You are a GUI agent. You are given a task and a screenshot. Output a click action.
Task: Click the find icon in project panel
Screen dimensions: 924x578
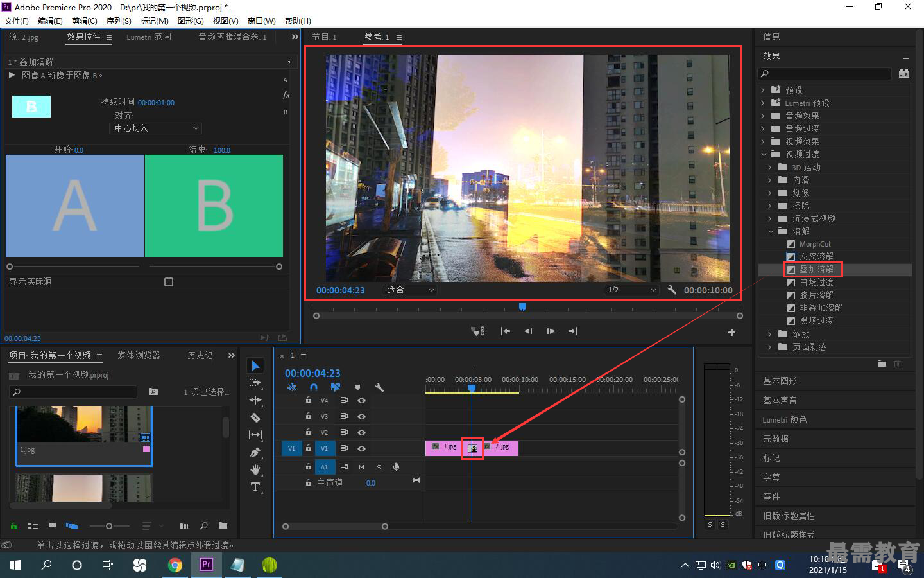(204, 526)
